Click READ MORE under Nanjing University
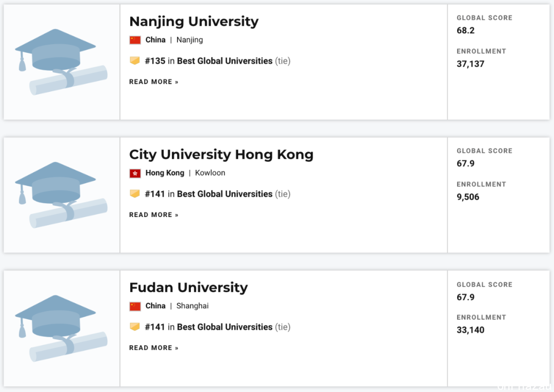The image size is (554, 392). click(154, 82)
